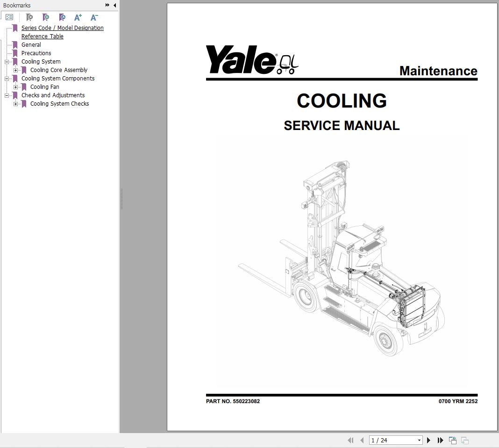Viewport: 499px width, 448px height.
Task: Click the bookmark icon beside Cooling Fan
Action: (x=24, y=87)
